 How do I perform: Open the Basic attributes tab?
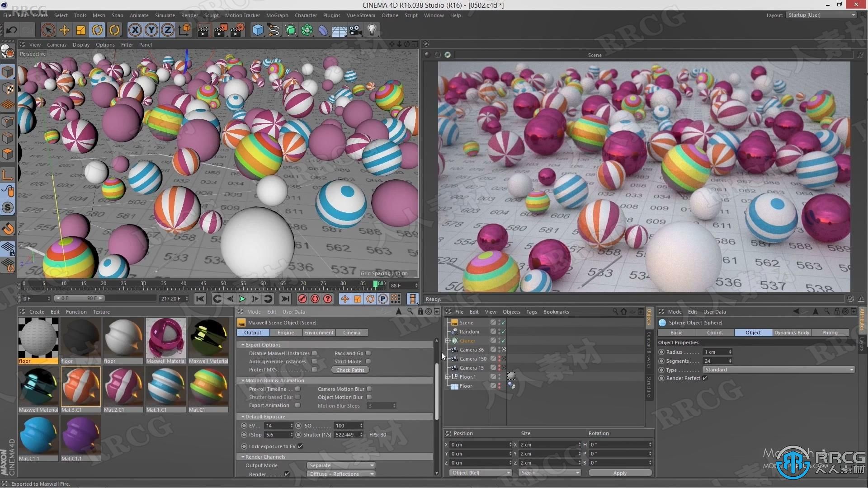coord(676,333)
